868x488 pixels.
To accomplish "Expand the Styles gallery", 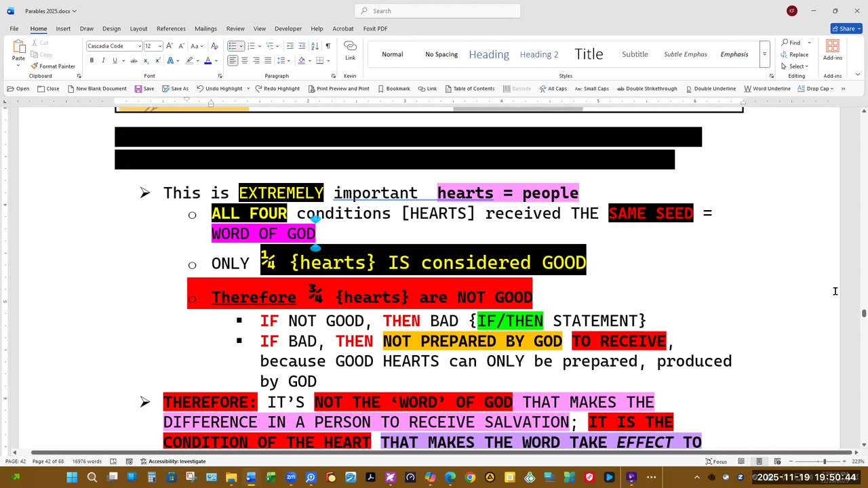I will tap(764, 54).
